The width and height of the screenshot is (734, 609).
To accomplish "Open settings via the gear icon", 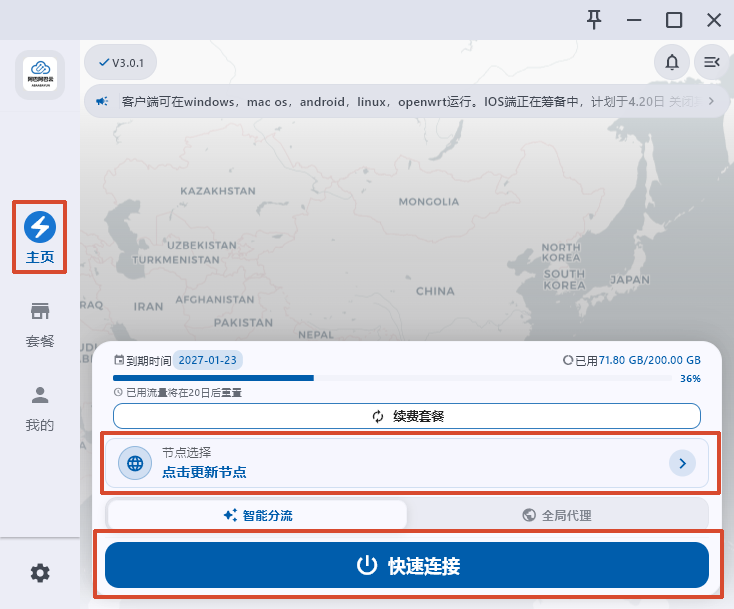I will (x=40, y=573).
